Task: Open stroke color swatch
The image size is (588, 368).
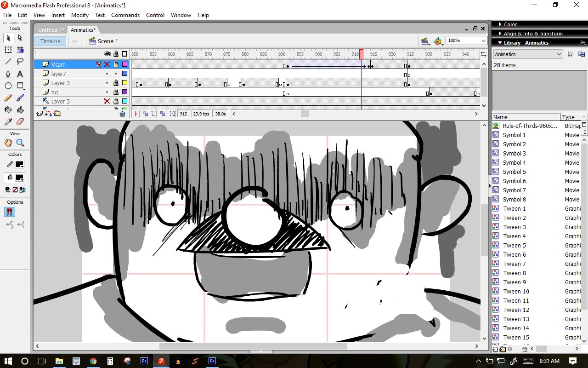Action: pyautogui.click(x=20, y=164)
